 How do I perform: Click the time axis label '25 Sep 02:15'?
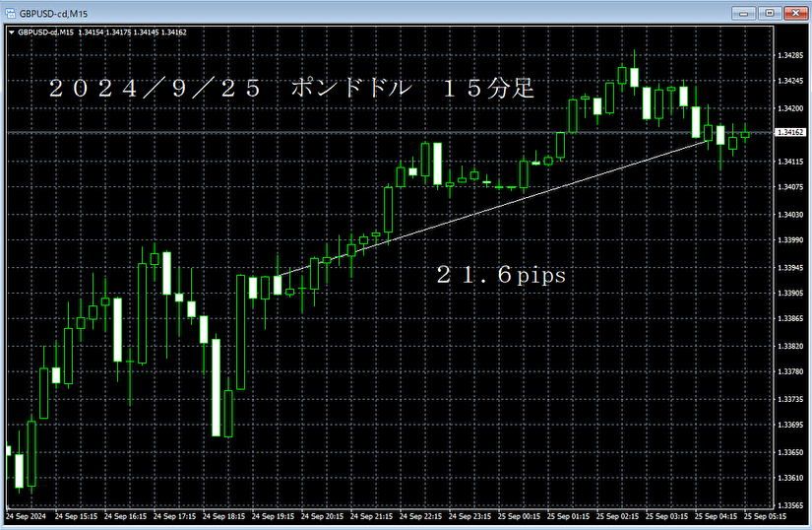[617, 516]
